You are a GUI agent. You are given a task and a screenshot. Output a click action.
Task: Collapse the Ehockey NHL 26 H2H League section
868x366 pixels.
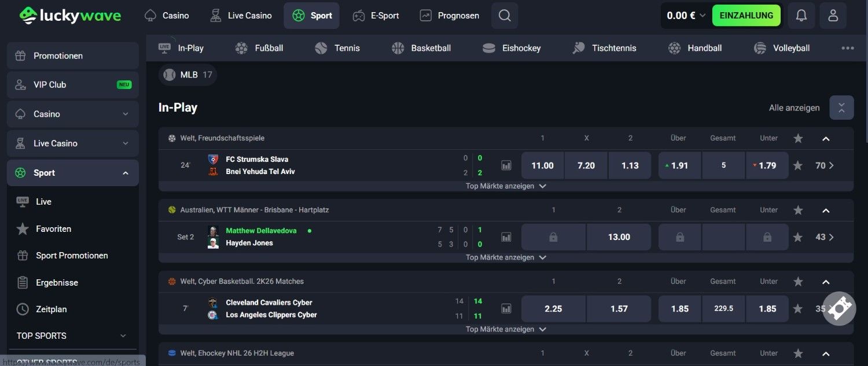826,353
